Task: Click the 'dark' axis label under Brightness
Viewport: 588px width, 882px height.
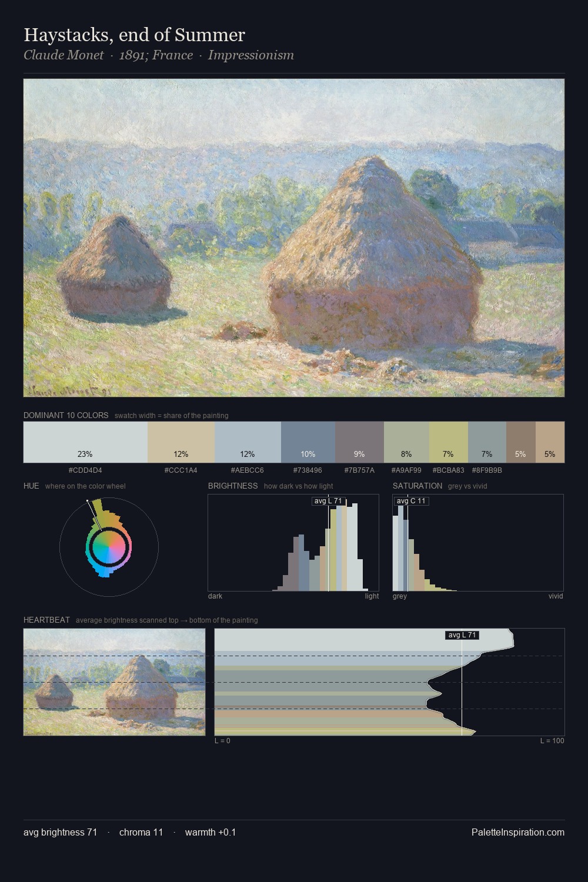Action: tap(215, 596)
